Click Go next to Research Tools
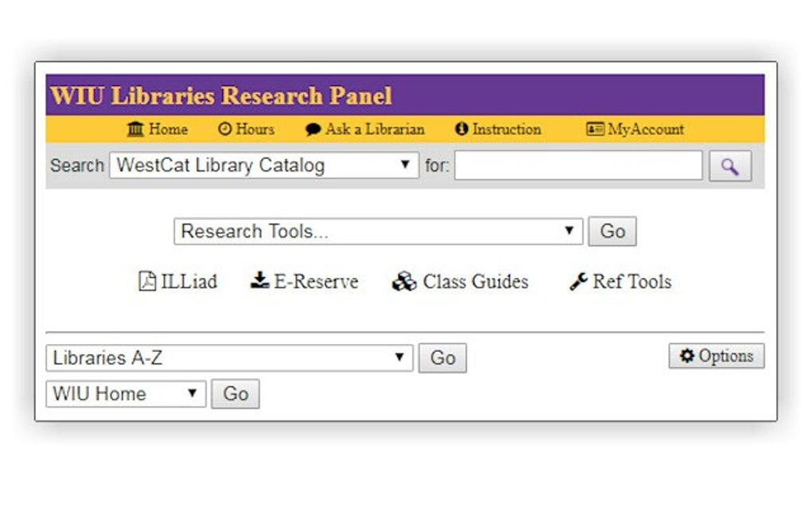 [612, 231]
